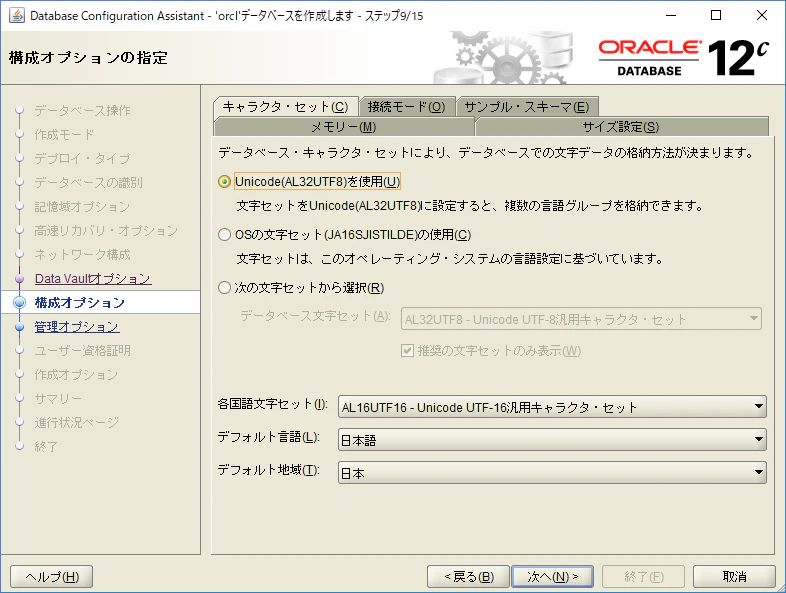786x593 pixels.
Task: Cancel the wizard with 取消 button
Action: click(x=734, y=576)
